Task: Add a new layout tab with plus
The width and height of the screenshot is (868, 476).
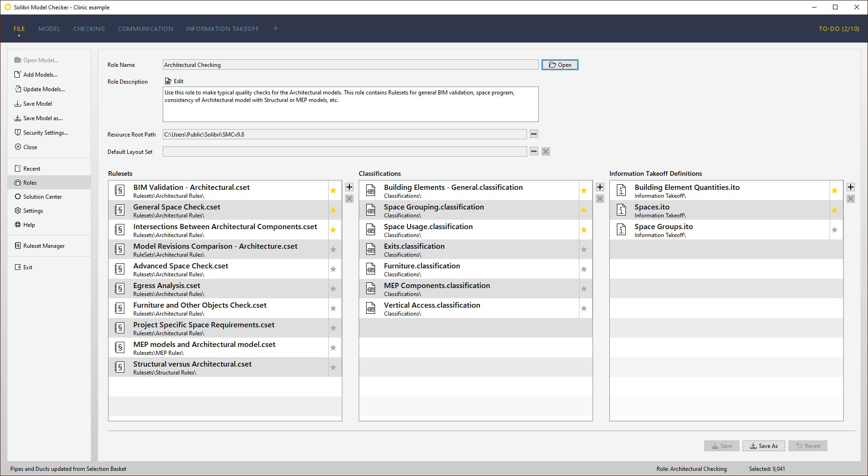Action: click(275, 29)
